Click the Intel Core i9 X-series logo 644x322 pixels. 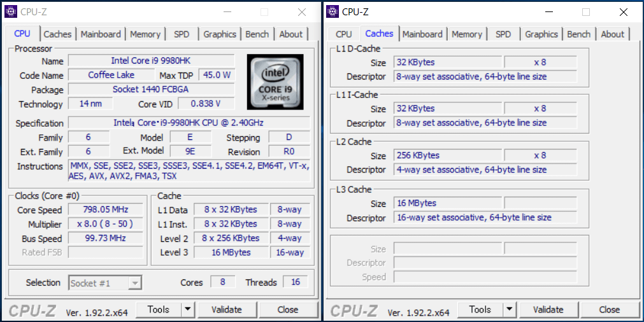(x=275, y=82)
